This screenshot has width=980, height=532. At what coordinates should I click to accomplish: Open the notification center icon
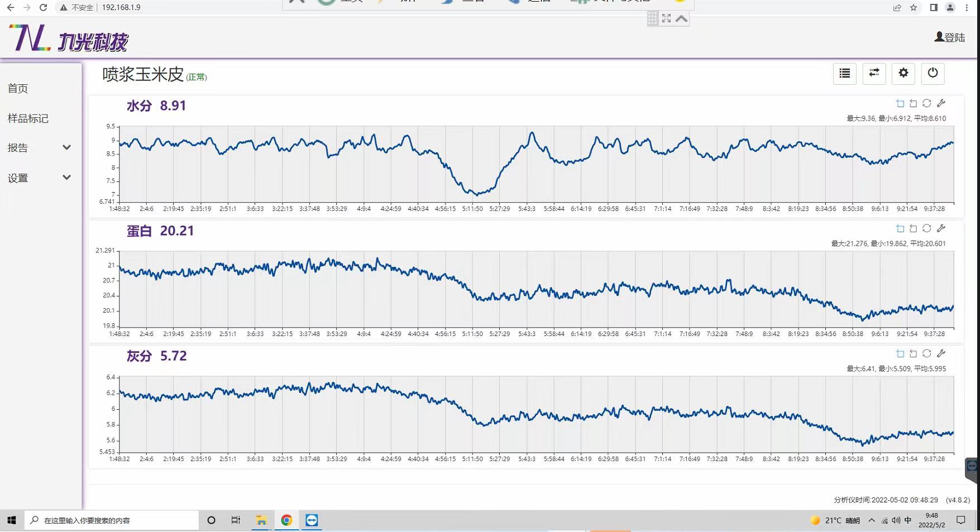pyautogui.click(x=961, y=520)
